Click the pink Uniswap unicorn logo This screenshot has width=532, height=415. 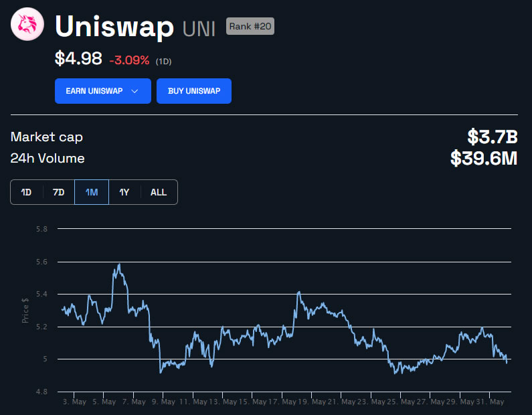pyautogui.click(x=27, y=25)
